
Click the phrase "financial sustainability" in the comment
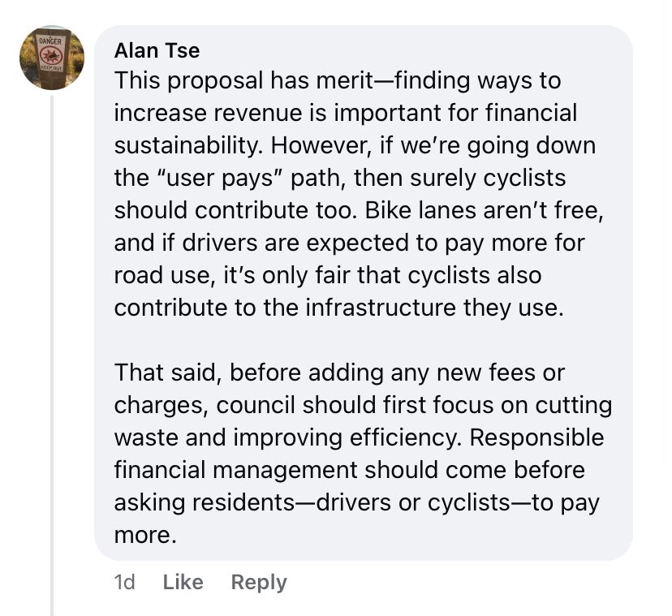point(346,129)
